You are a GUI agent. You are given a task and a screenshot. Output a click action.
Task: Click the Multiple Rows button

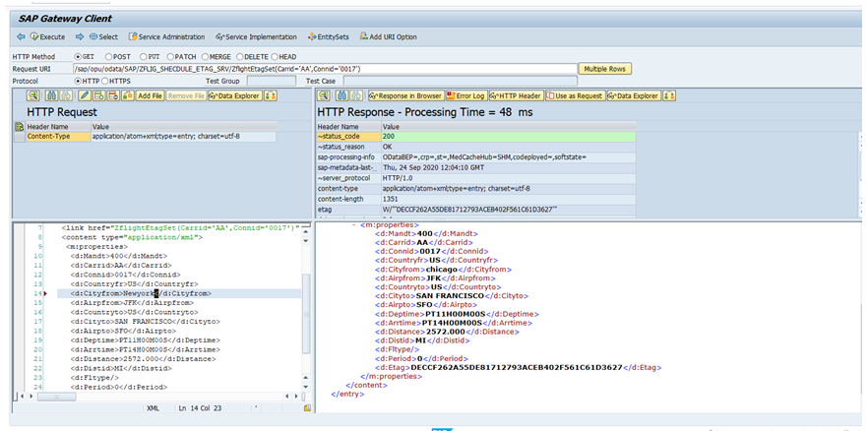pyautogui.click(x=605, y=69)
